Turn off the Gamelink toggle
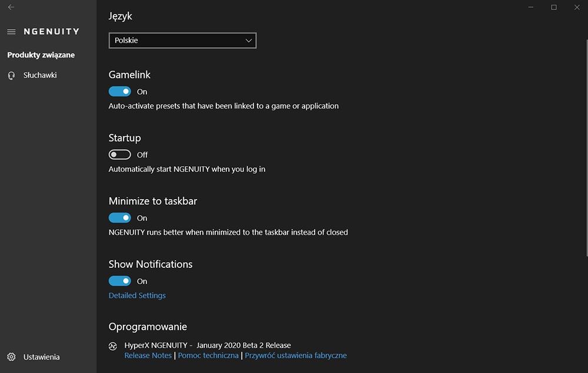The width and height of the screenshot is (588, 373). 119,92
